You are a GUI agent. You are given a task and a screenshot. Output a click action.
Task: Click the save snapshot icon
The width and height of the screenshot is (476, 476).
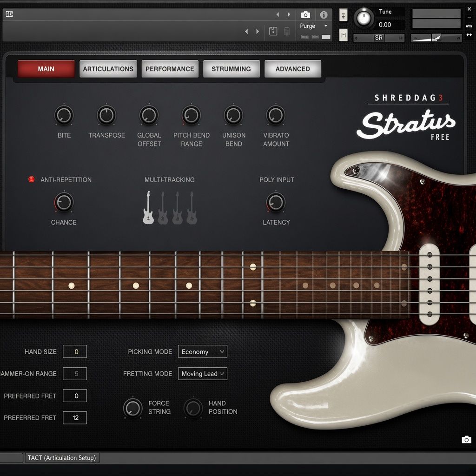[273, 31]
